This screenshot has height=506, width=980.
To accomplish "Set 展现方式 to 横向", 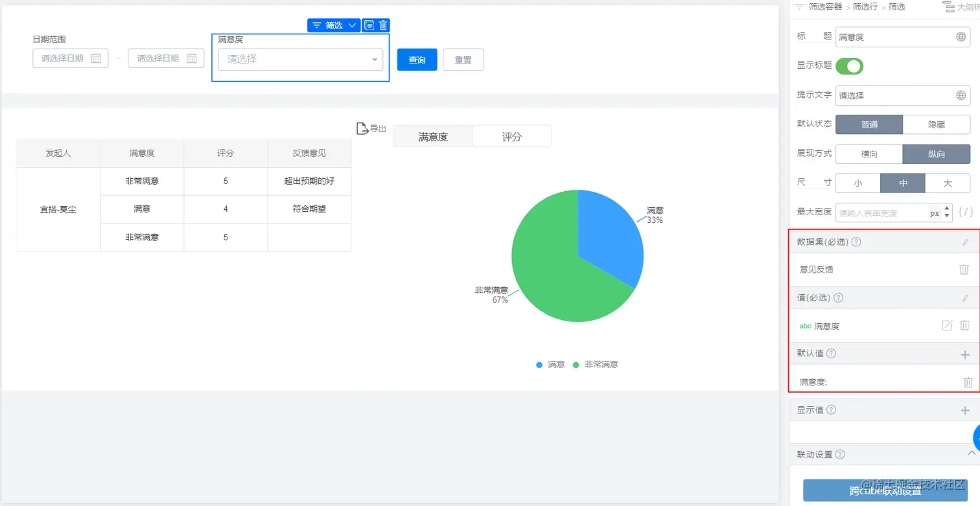I will point(869,154).
